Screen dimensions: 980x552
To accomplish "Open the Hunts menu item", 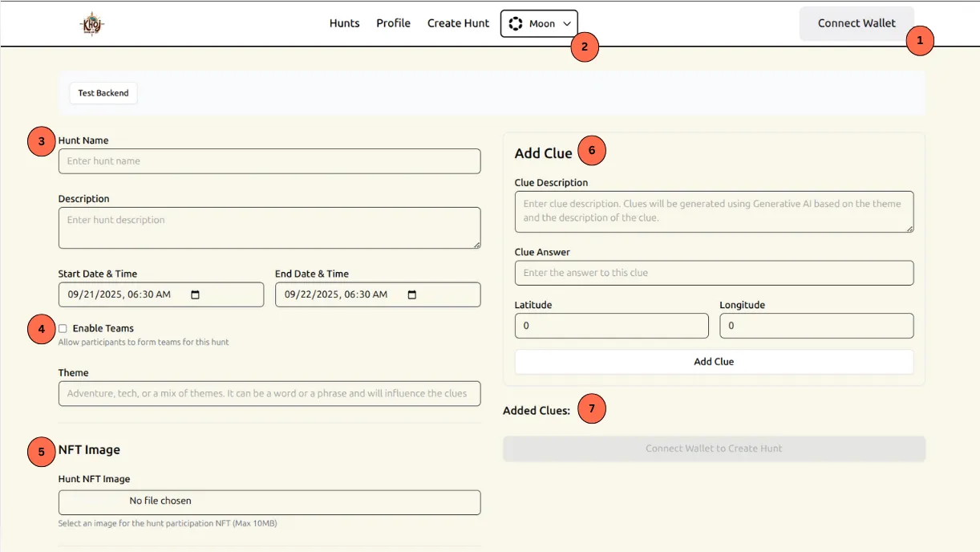I will 344,23.
